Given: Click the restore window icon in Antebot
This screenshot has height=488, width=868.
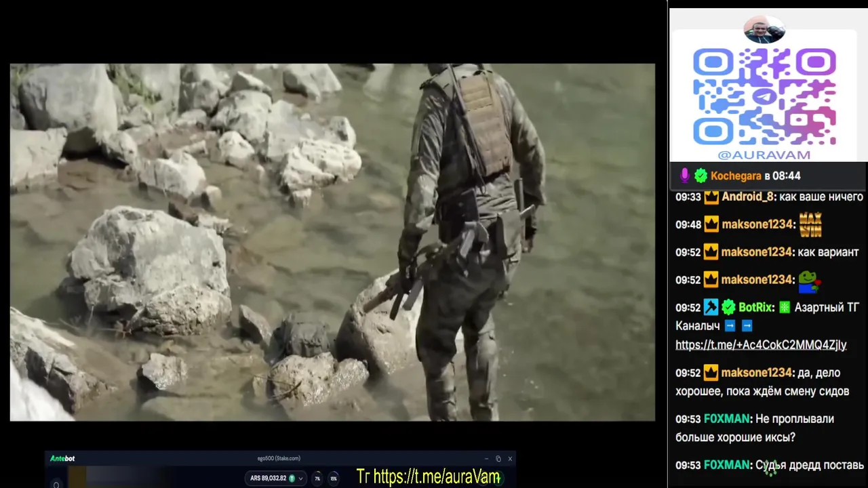Looking at the screenshot, I should [x=498, y=459].
